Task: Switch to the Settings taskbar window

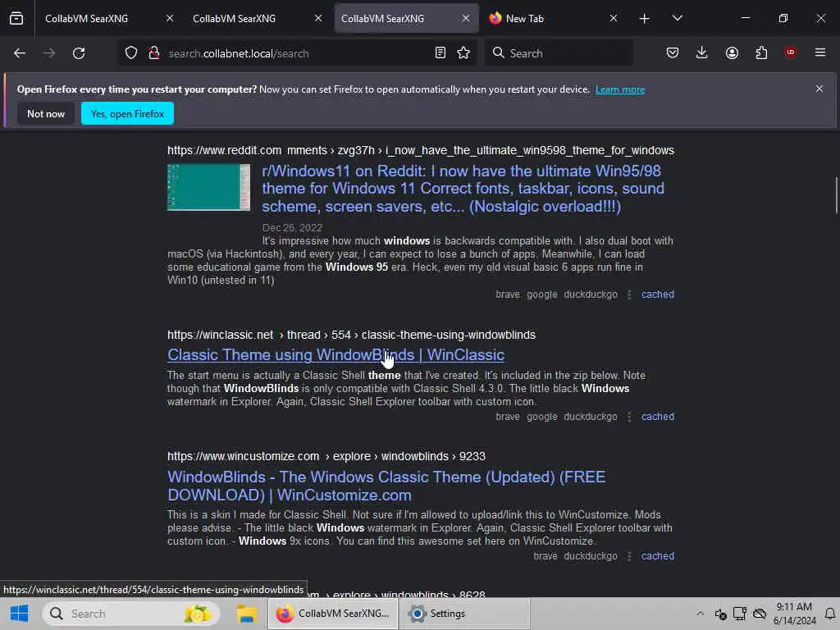Action: coord(465,614)
